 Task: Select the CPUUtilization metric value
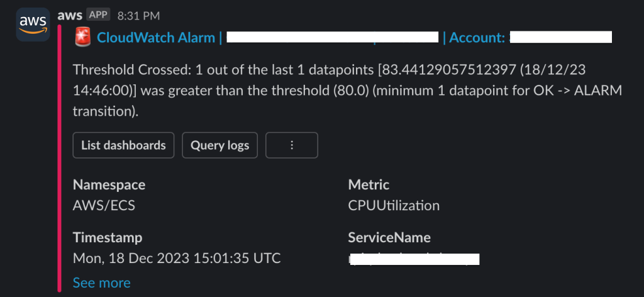(x=394, y=205)
